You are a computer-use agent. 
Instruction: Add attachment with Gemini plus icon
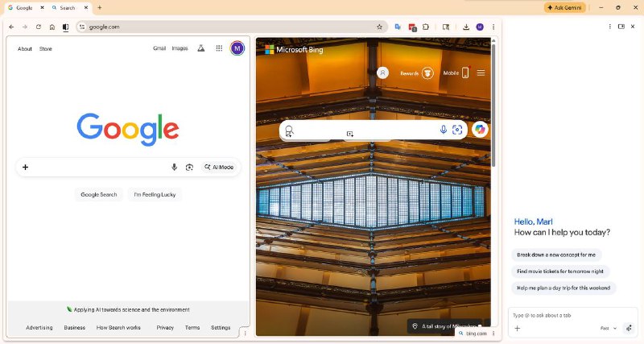click(x=518, y=328)
